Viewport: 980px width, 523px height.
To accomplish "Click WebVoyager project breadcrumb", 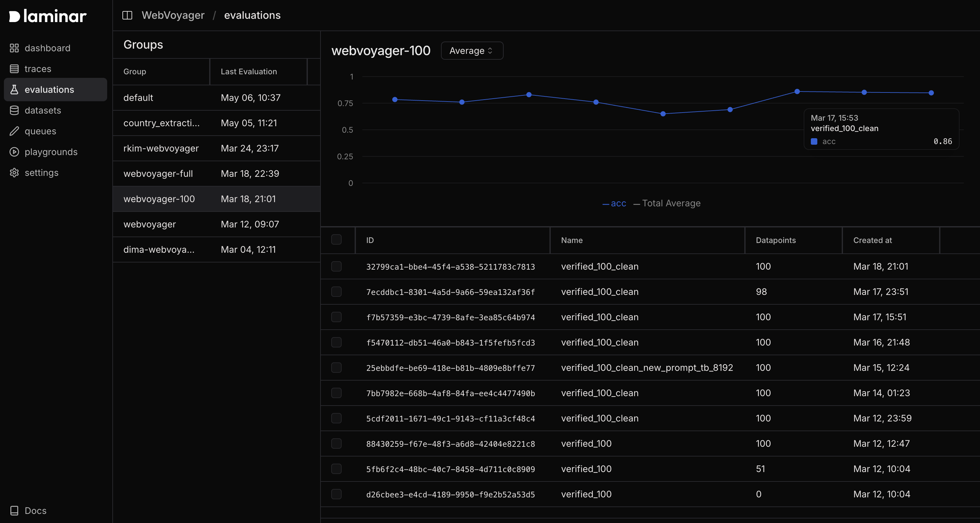I will (x=173, y=15).
